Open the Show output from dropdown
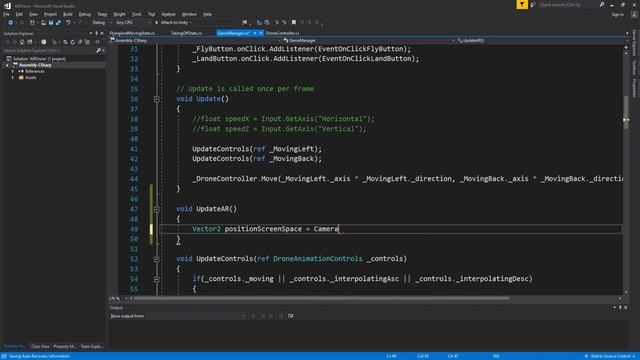The height and width of the screenshot is (360, 640). pyautogui.click(x=196, y=316)
